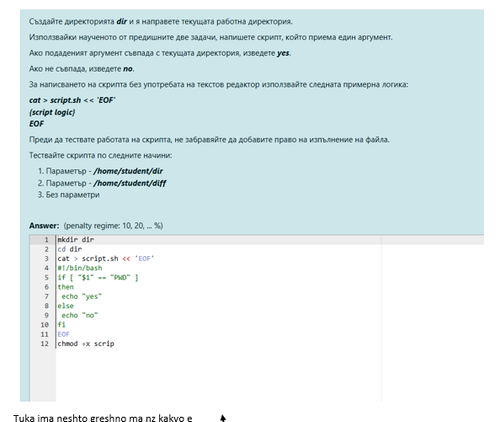Place cursor at 'chmod +x scrip' line
This screenshot has height=422, width=500.
tap(86, 344)
